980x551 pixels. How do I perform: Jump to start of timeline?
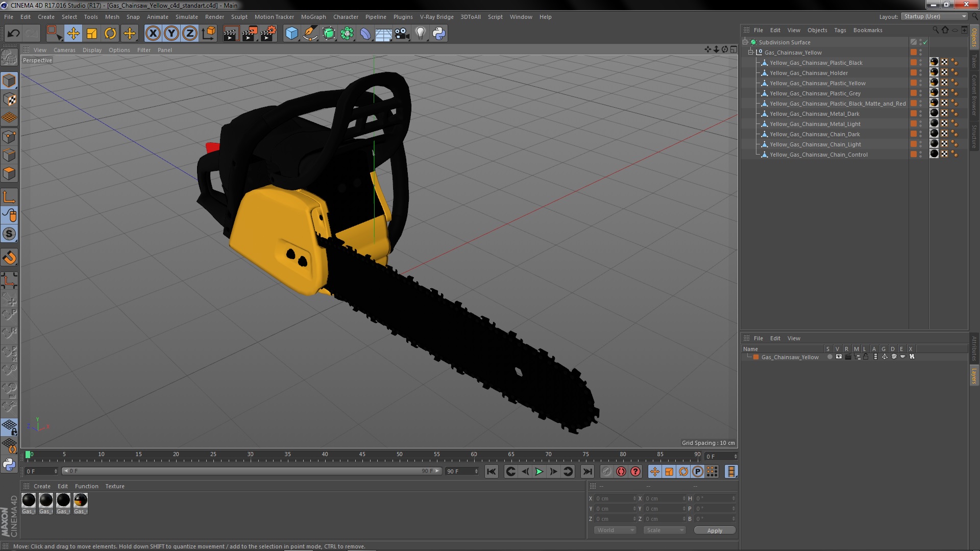(x=491, y=471)
